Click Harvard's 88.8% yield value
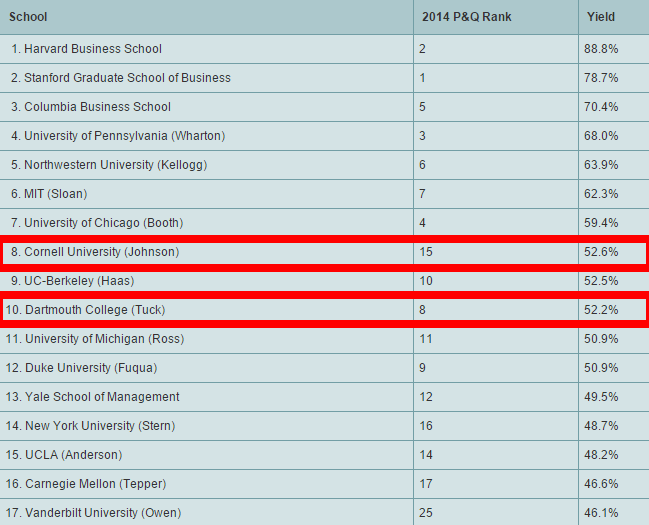 pos(601,49)
